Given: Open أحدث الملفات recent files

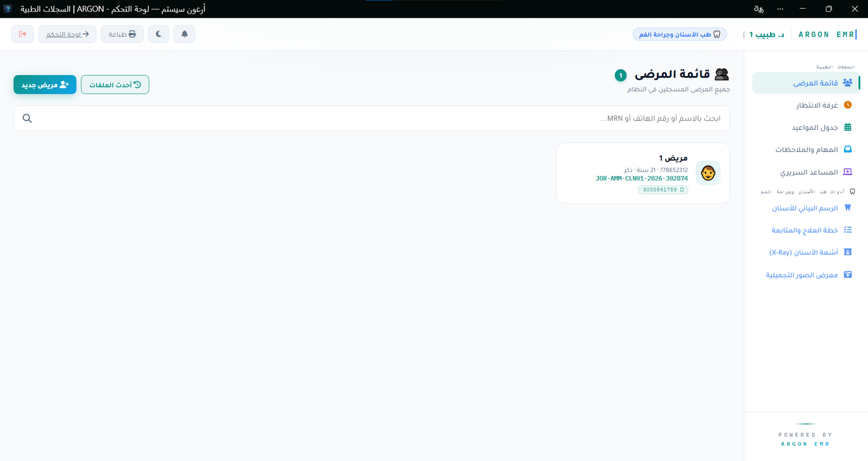Looking at the screenshot, I should coord(115,85).
